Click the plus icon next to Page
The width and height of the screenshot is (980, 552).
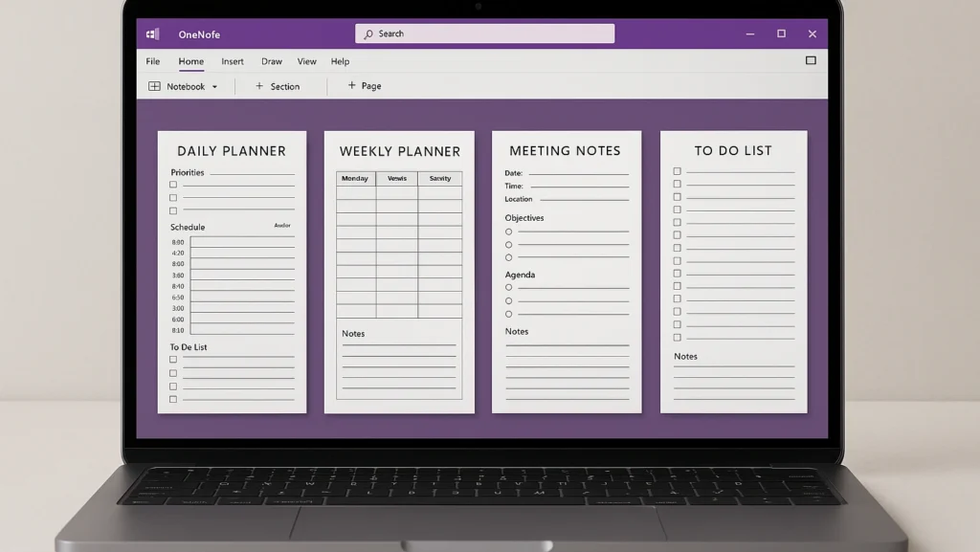[351, 86]
